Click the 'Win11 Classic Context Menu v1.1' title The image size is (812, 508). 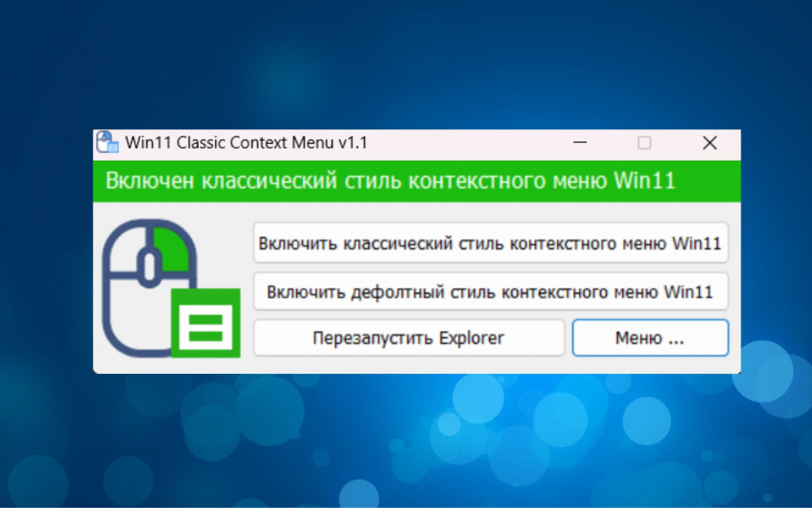click(247, 142)
